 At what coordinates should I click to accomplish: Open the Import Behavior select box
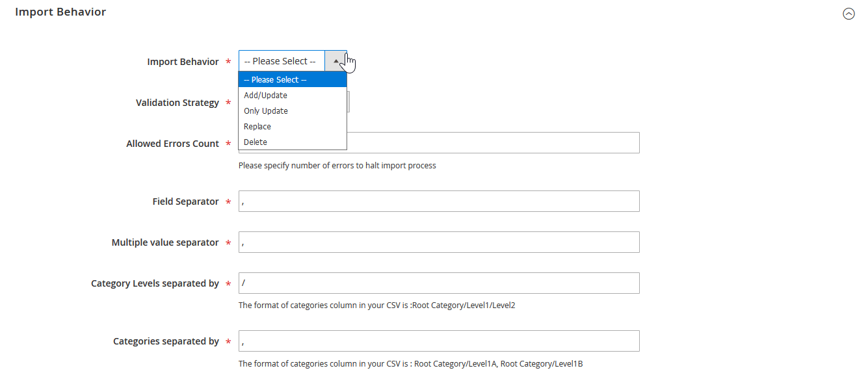click(293, 61)
